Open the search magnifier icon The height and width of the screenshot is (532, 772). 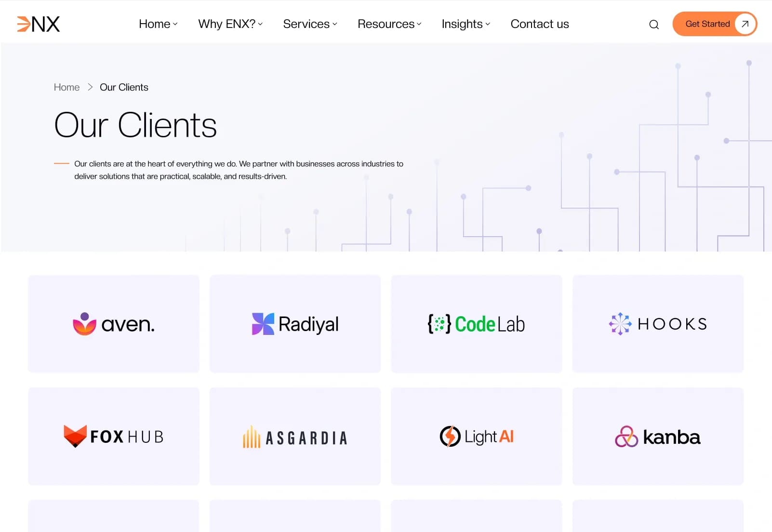pos(653,25)
